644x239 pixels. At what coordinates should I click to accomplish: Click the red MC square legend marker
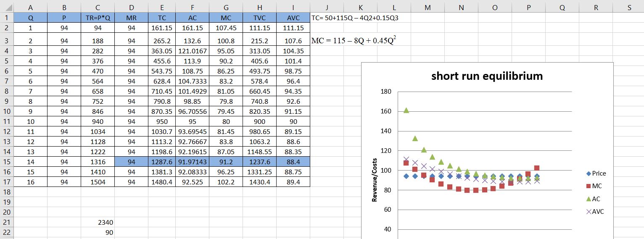point(589,186)
